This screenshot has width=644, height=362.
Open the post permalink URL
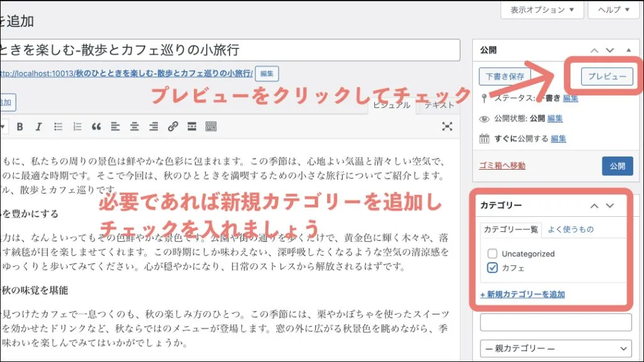click(126, 74)
